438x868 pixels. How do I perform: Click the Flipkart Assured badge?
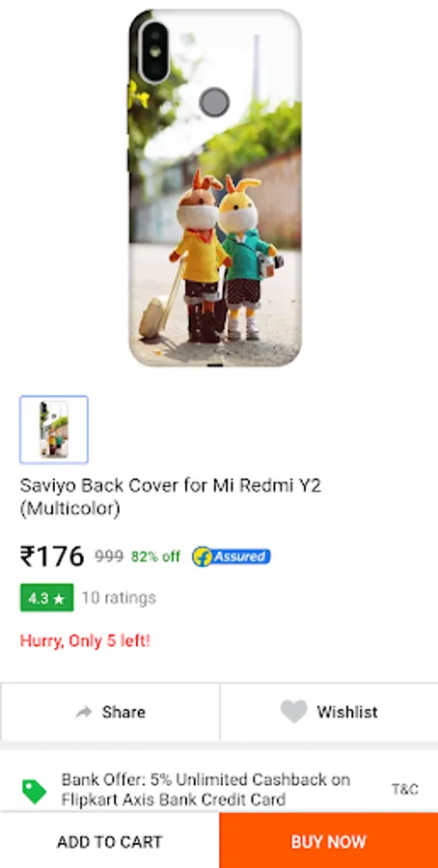(x=232, y=556)
